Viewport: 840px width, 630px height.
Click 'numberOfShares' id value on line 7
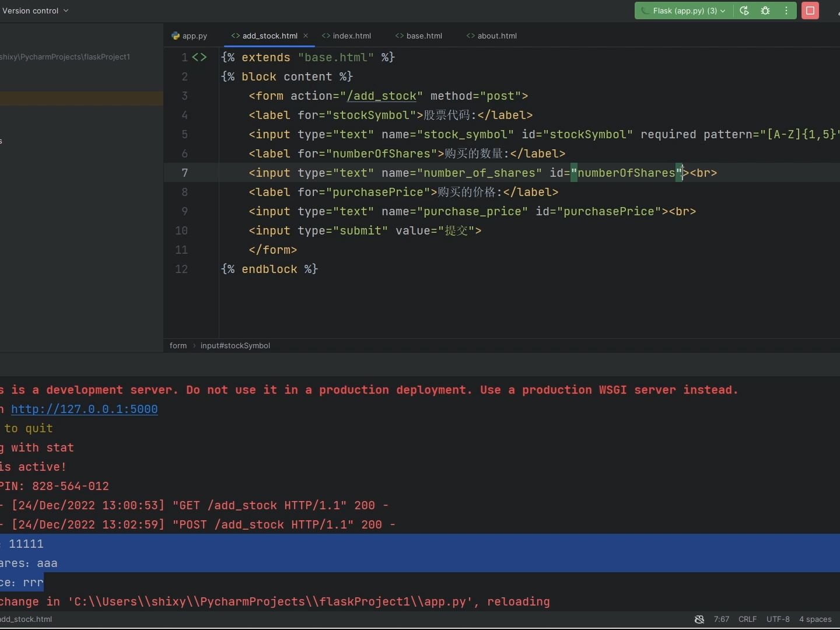[626, 173]
